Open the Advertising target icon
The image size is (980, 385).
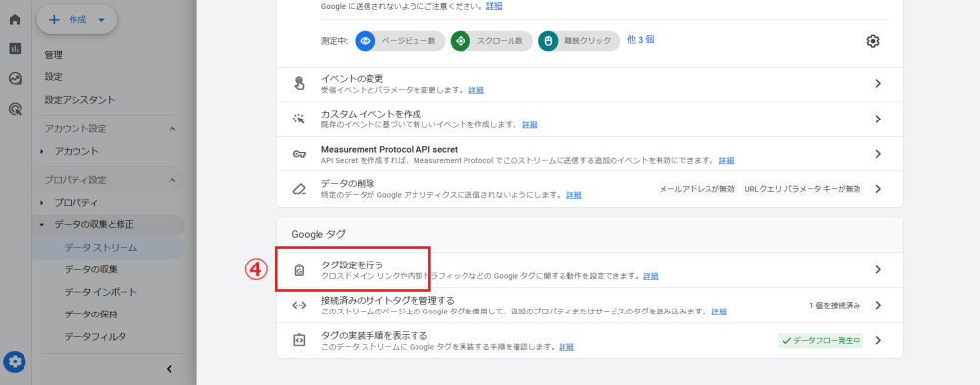coord(15,110)
